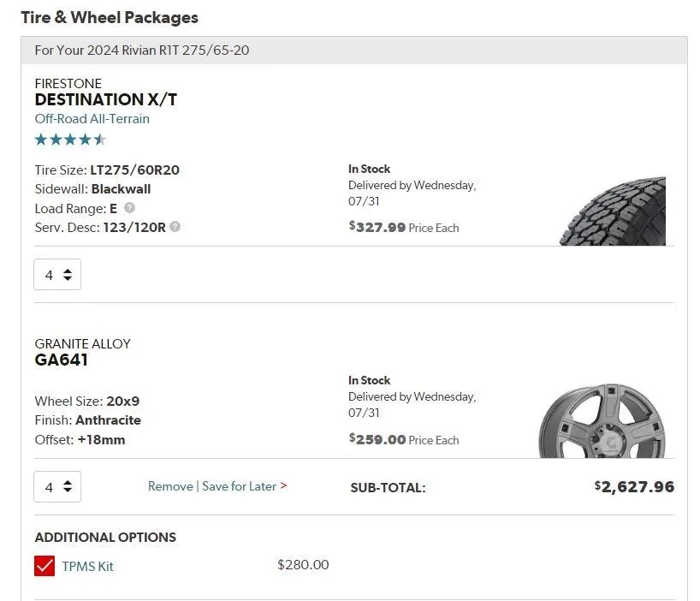This screenshot has width=700, height=601.
Task: Click the TPMS Kit price $280.00
Action: 303,565
